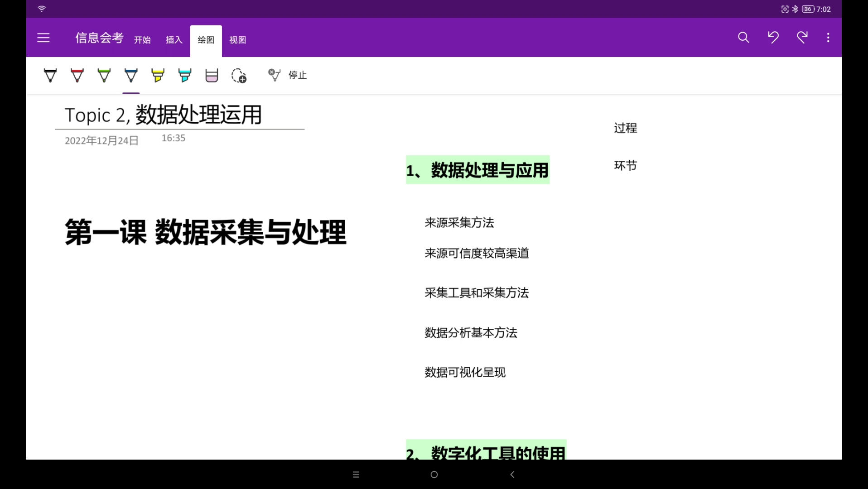Select the 绘图 tab
Image resolution: width=868 pixels, height=489 pixels.
pos(206,40)
